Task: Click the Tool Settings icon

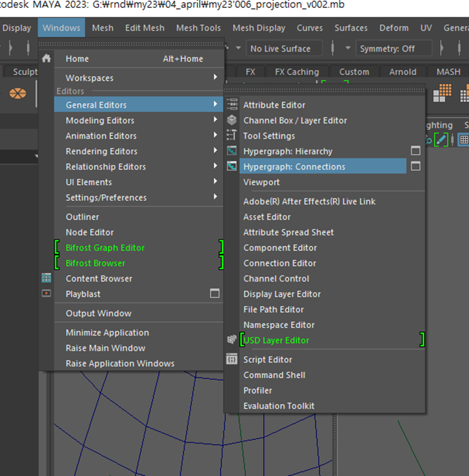Action: (x=231, y=135)
